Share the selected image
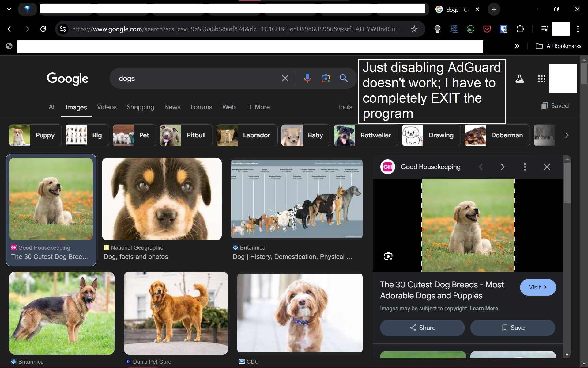Viewport: 588px width, 368px height. 422,328
